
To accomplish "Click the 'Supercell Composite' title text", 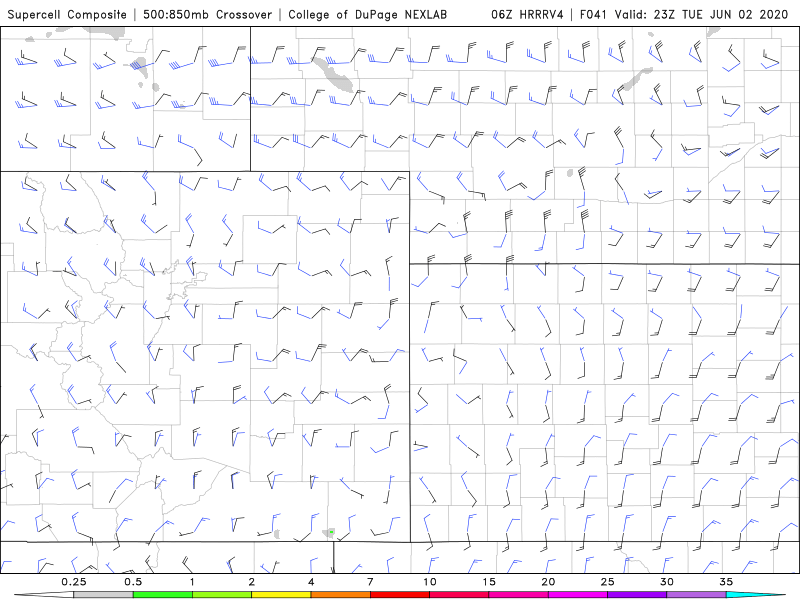I will point(67,14).
